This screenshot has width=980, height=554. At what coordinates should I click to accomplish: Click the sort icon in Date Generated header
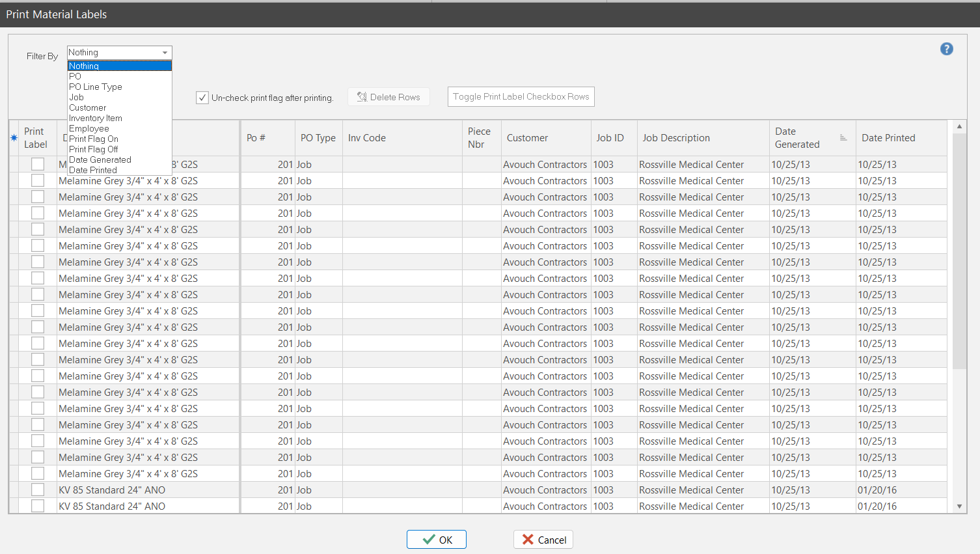843,138
